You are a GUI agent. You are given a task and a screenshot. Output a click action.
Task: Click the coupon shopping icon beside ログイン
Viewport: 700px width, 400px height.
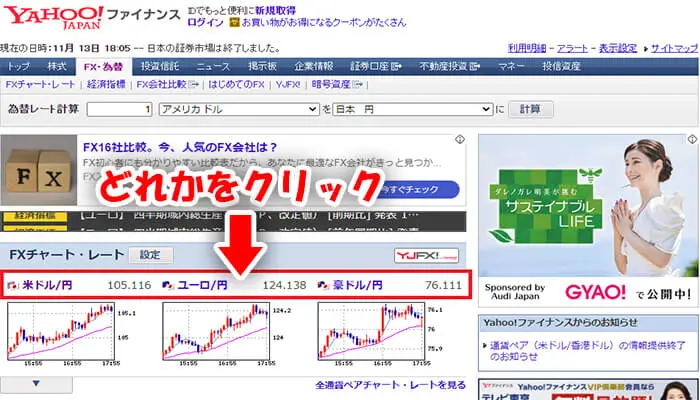234,22
